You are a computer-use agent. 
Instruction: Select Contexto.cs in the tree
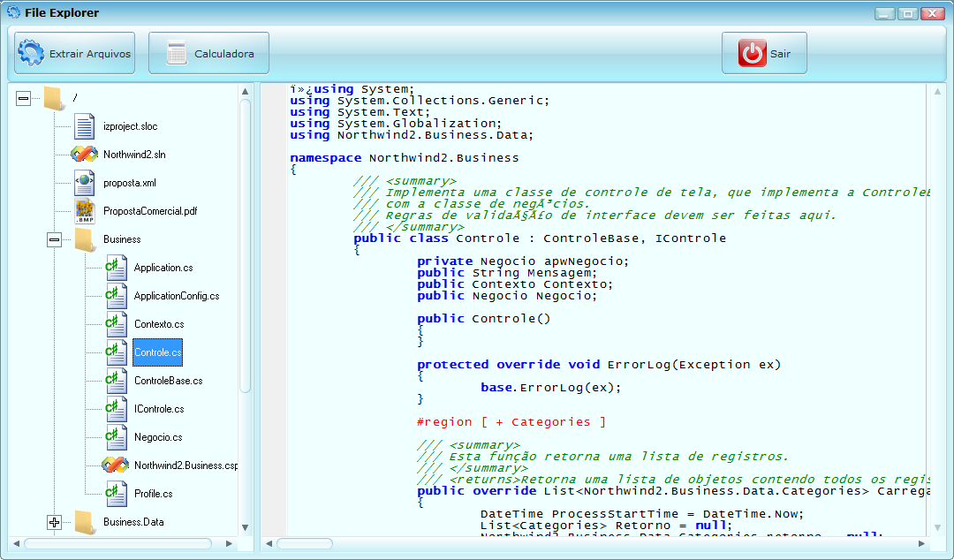(159, 324)
